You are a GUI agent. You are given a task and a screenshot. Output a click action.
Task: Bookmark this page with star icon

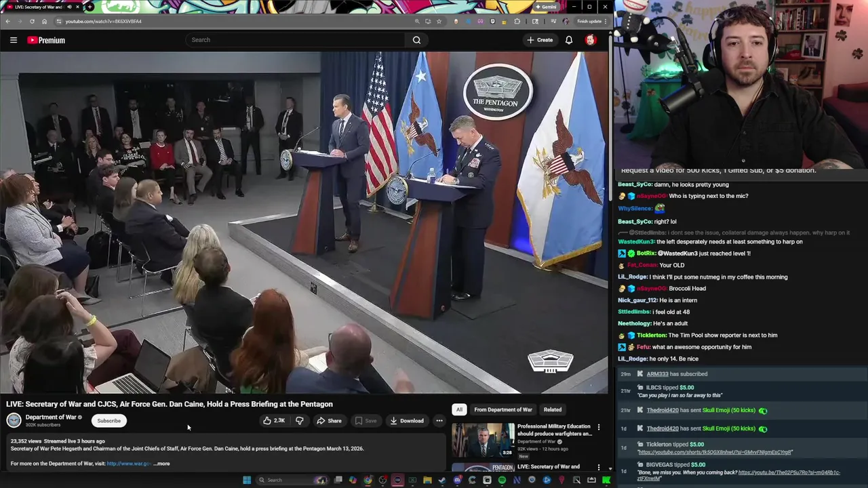coord(439,21)
